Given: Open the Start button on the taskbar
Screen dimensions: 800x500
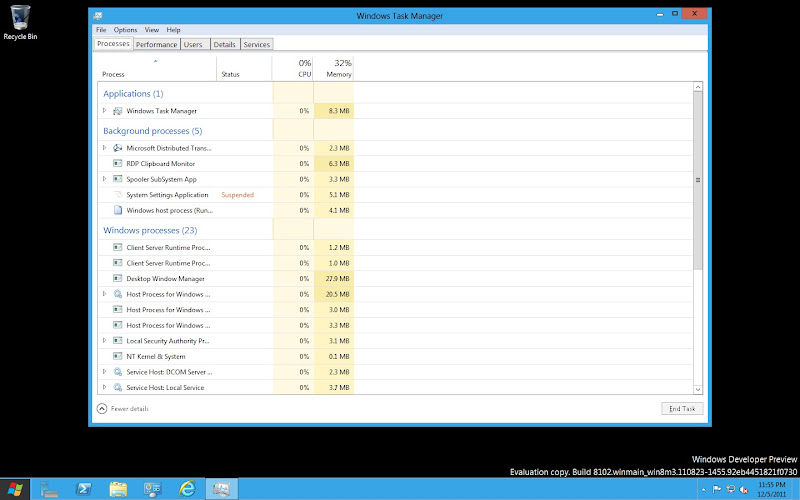Looking at the screenshot, I should (x=15, y=489).
